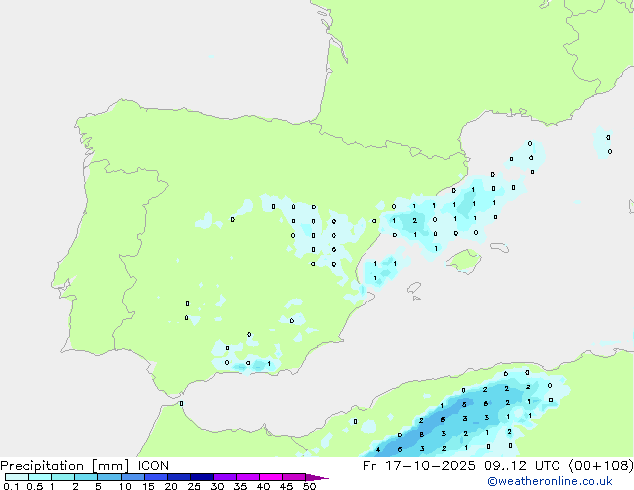Click the 2–5 mm legend swatch

pyautogui.click(x=86, y=477)
